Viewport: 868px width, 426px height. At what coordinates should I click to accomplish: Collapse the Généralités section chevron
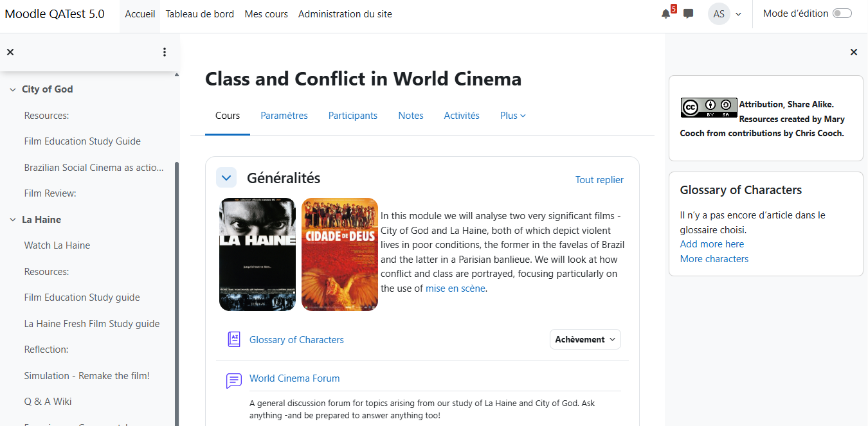coord(226,178)
